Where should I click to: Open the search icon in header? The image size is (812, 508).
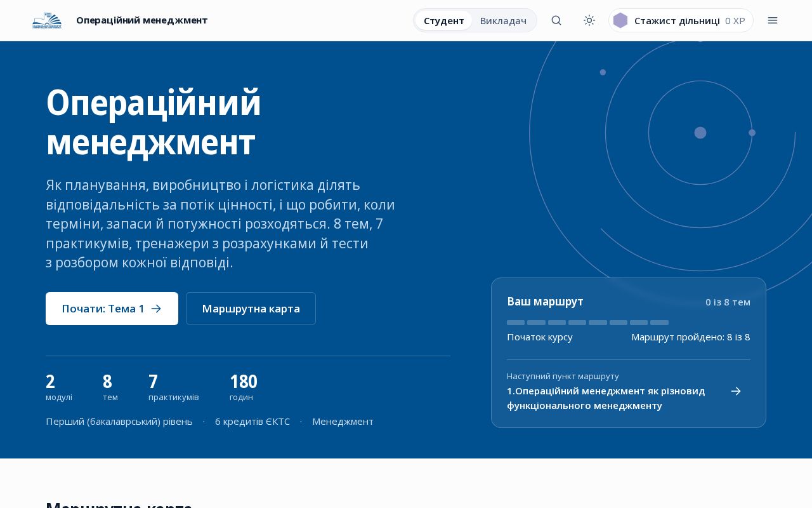coord(556,20)
